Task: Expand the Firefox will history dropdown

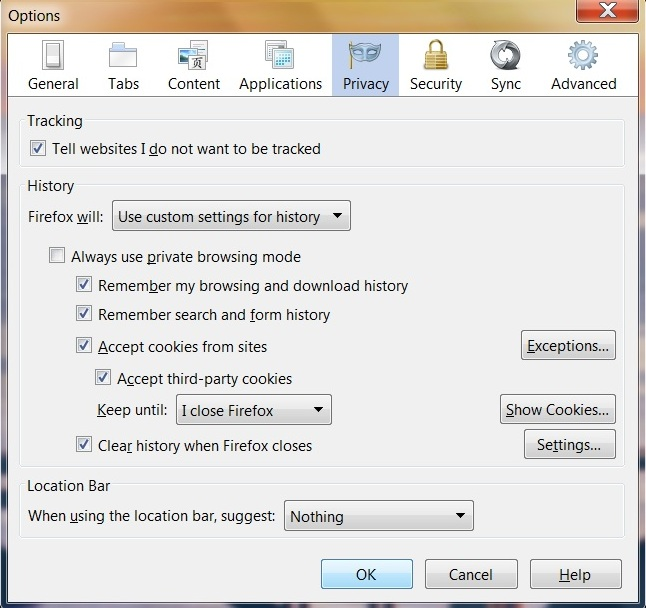Action: tap(230, 216)
